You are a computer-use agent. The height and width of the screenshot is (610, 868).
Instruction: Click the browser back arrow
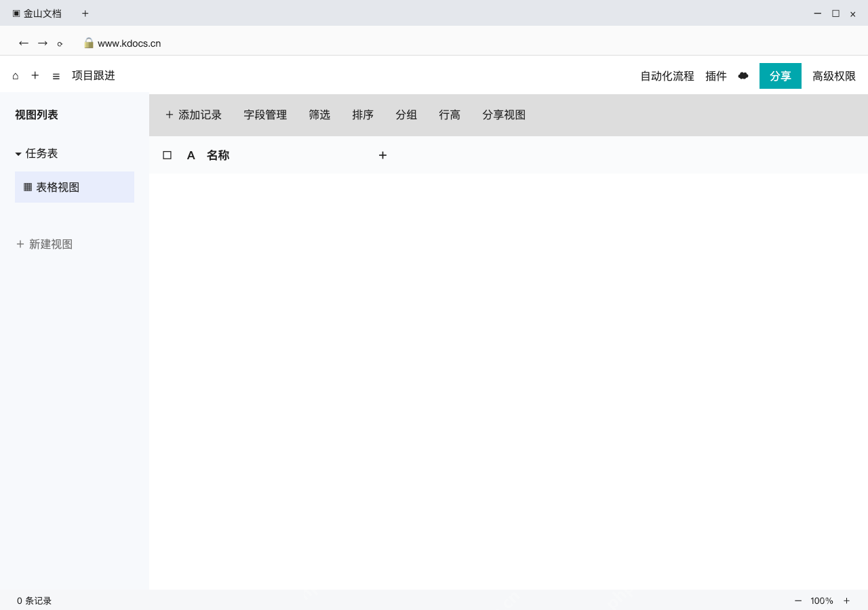24,43
